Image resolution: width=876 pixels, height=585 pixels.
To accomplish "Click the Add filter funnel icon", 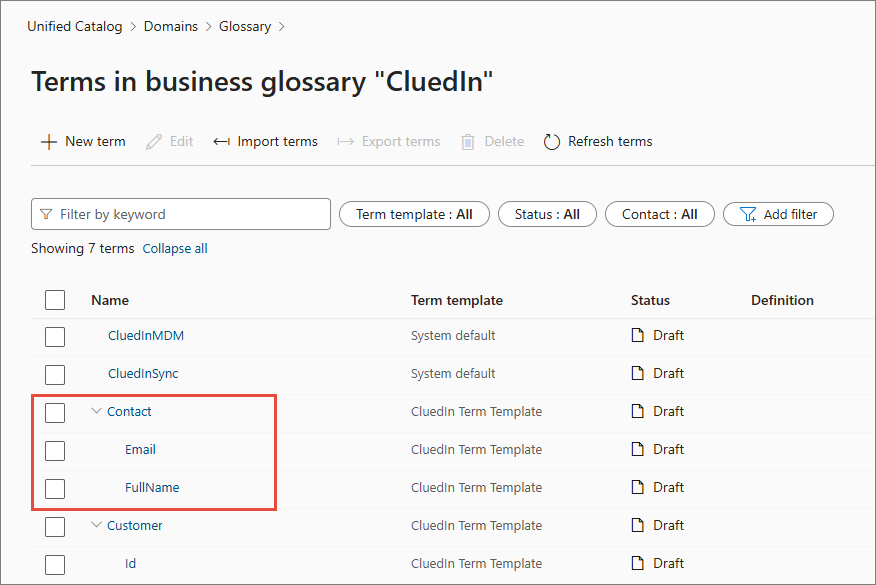I will coord(748,215).
